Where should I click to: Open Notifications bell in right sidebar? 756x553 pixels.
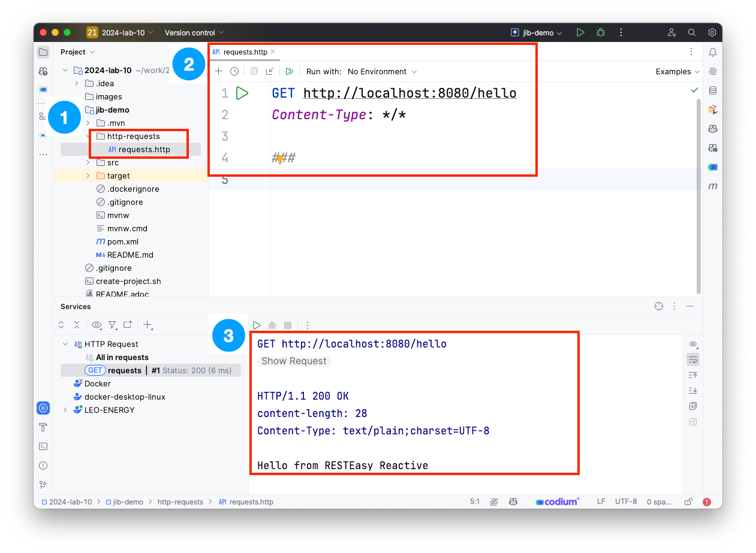coord(713,52)
